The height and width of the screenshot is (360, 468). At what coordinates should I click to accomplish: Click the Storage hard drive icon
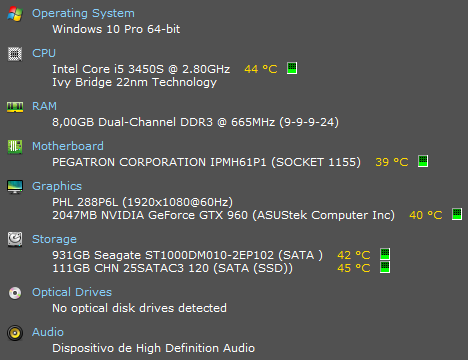coord(15,239)
